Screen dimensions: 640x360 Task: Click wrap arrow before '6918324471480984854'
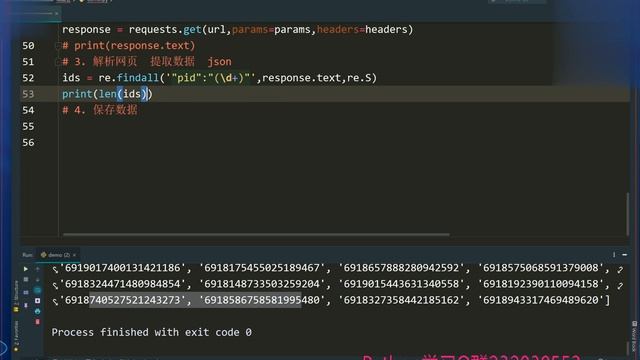point(55,286)
